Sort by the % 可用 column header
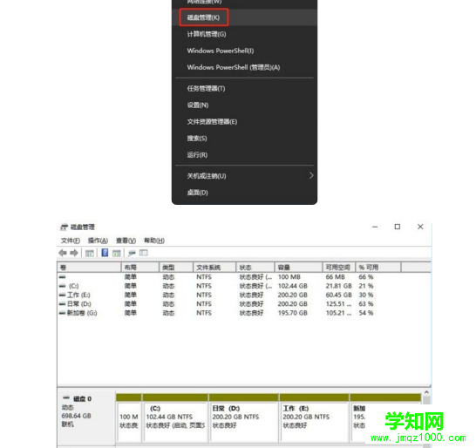 pyautogui.click(x=378, y=268)
